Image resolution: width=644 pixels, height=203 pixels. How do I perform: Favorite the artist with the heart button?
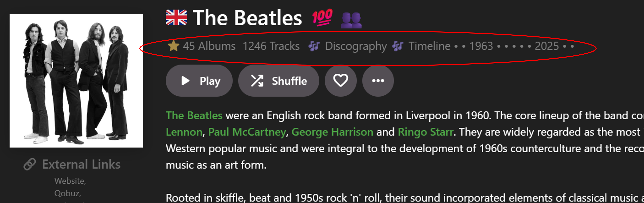(340, 80)
